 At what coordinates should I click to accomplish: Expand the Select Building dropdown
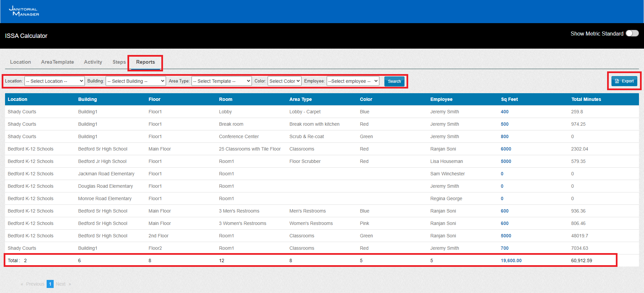[136, 81]
